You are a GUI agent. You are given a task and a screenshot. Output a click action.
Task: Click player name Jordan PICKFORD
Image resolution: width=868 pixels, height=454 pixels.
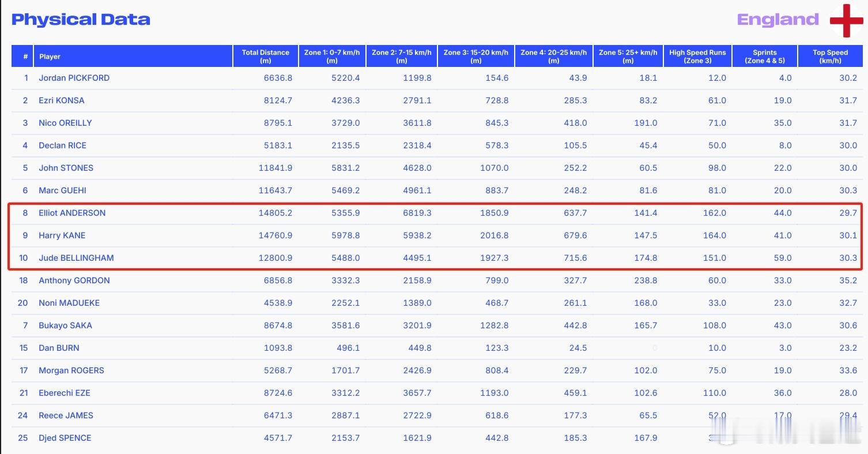pyautogui.click(x=74, y=78)
